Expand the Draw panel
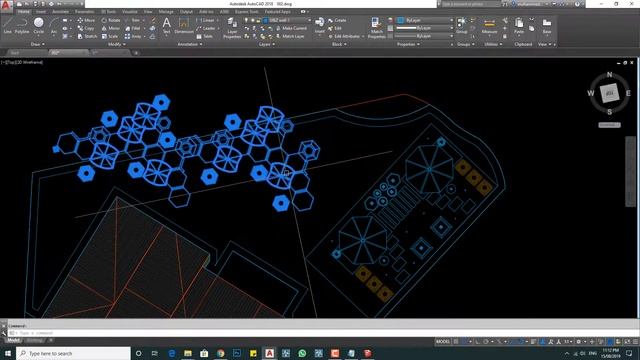 [38, 44]
